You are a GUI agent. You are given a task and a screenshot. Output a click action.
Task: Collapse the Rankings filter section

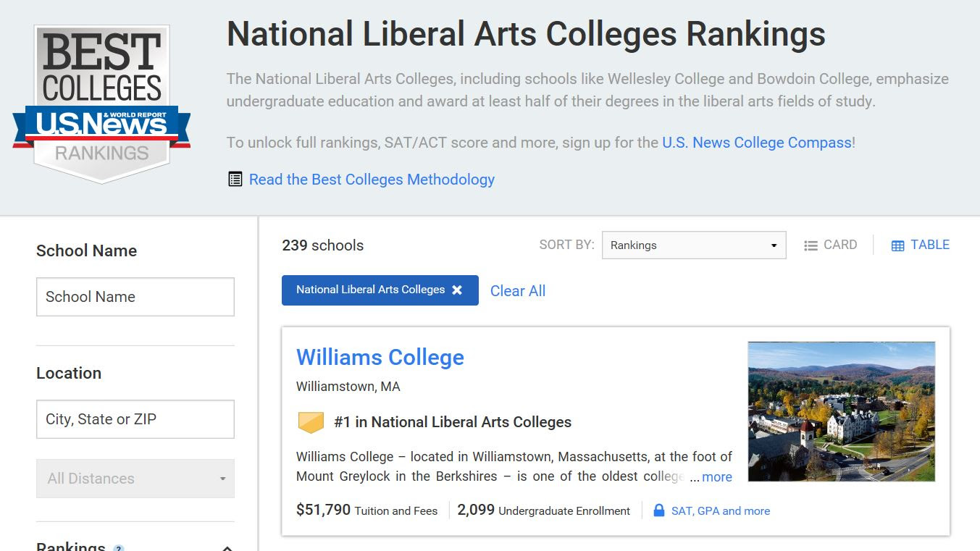tap(226, 547)
